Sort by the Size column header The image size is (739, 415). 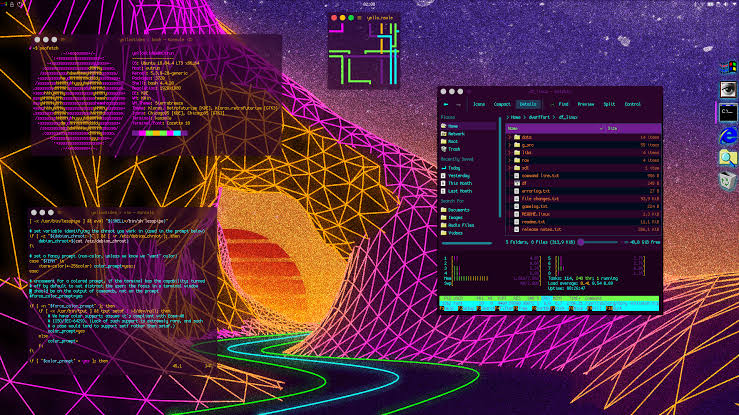pyautogui.click(x=633, y=128)
